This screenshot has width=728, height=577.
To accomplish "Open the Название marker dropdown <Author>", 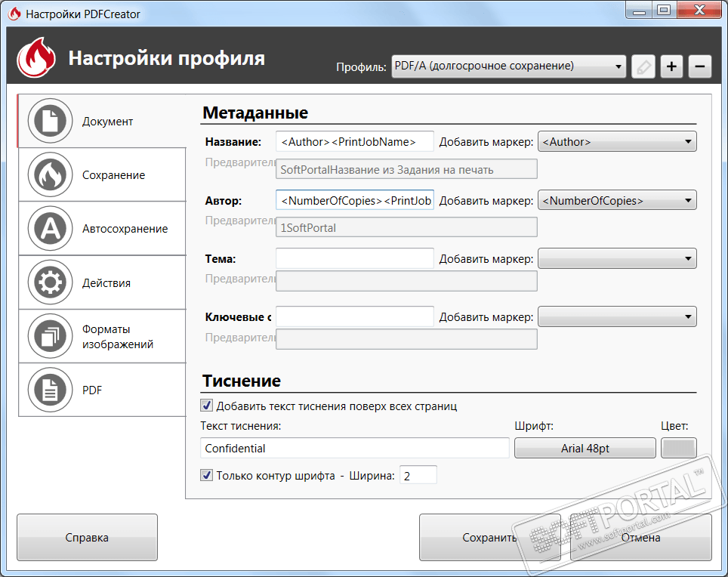I will [x=617, y=141].
